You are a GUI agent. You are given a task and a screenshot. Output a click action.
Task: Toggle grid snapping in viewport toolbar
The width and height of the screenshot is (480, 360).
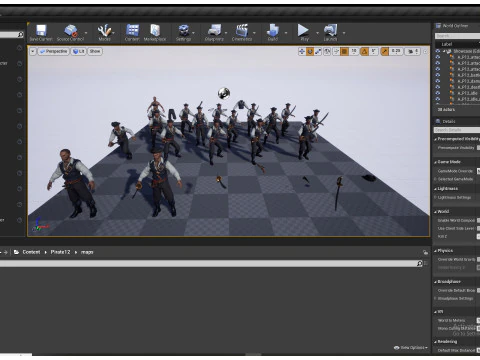click(345, 51)
